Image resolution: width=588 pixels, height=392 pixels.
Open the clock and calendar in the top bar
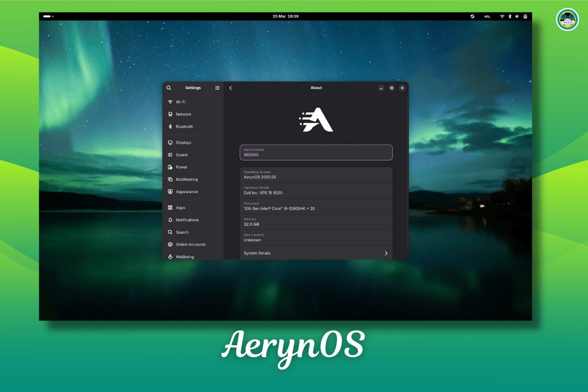coord(285,16)
